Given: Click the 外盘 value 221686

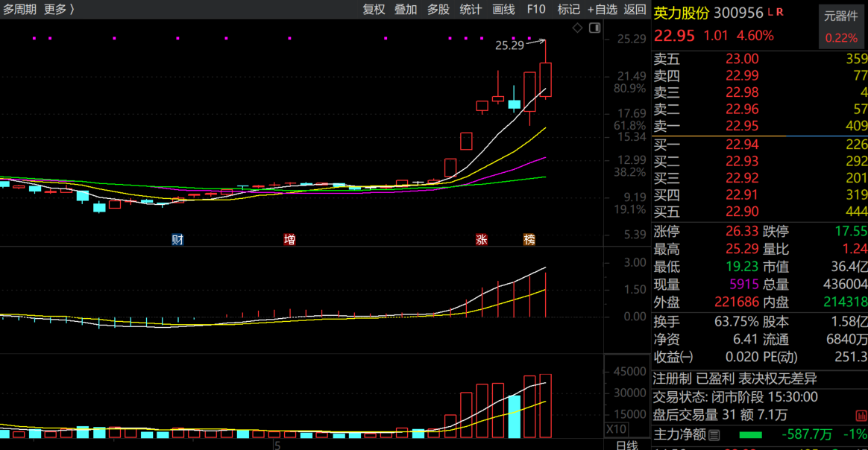Looking at the screenshot, I should 736,302.
